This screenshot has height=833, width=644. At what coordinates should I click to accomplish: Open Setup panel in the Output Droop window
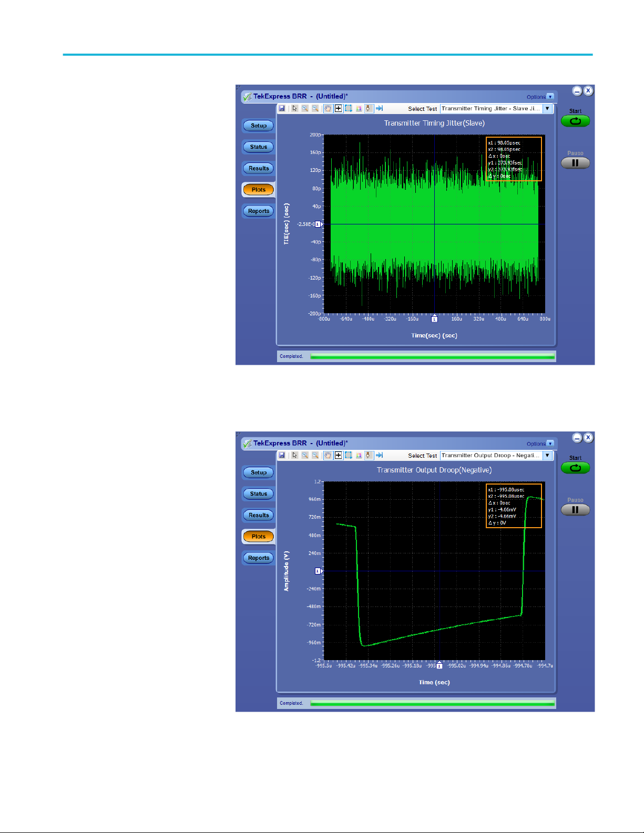click(x=259, y=472)
